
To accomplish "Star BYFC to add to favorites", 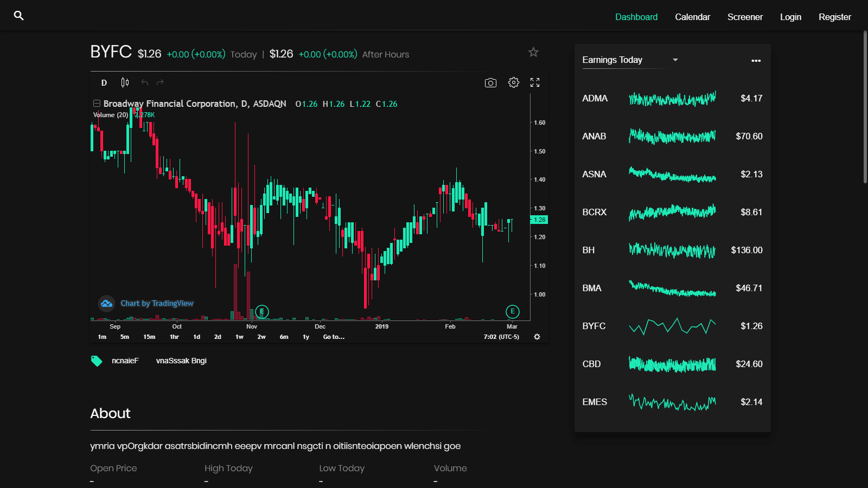I will coord(533,52).
